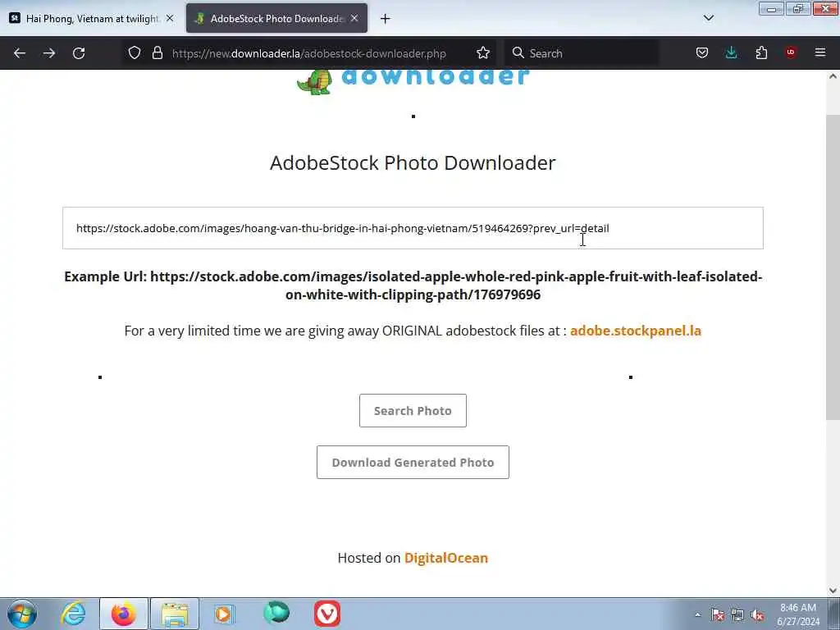This screenshot has width=840, height=630.
Task: Open Windows Explorer from the taskbar
Action: (175, 614)
